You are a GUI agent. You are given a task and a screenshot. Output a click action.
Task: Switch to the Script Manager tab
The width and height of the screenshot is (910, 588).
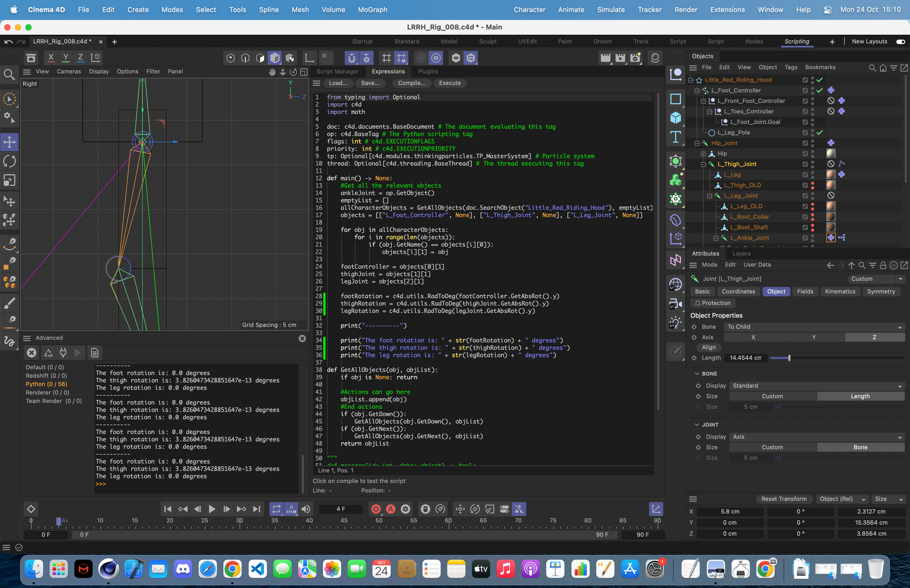(337, 71)
